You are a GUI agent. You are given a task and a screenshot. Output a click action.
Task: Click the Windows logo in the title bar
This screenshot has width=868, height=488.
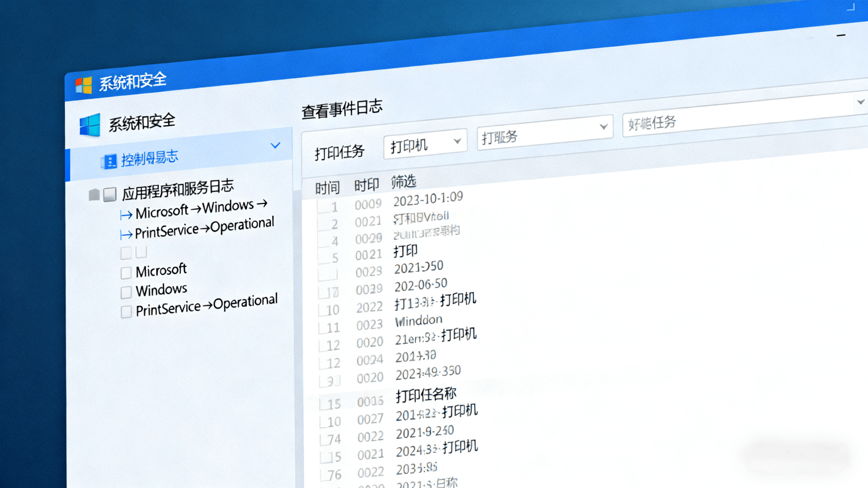[84, 85]
